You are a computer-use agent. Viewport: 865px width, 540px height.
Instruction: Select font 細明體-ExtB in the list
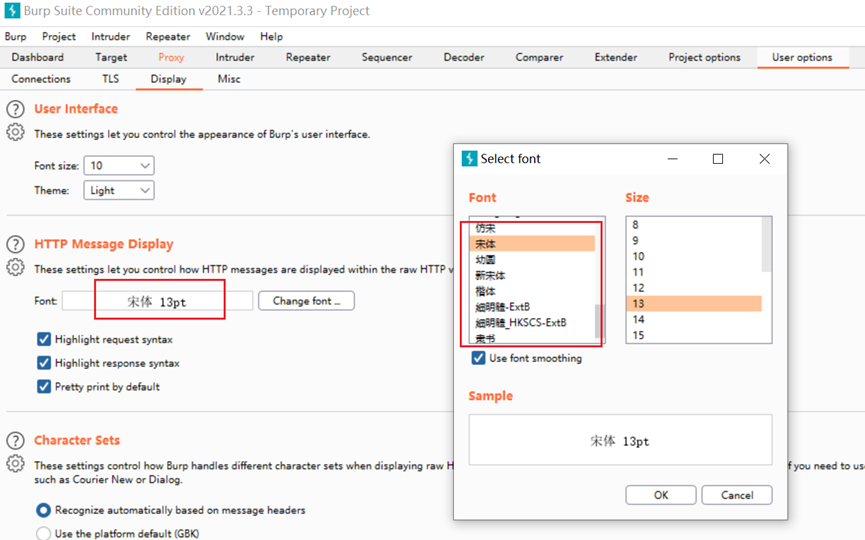[533, 307]
